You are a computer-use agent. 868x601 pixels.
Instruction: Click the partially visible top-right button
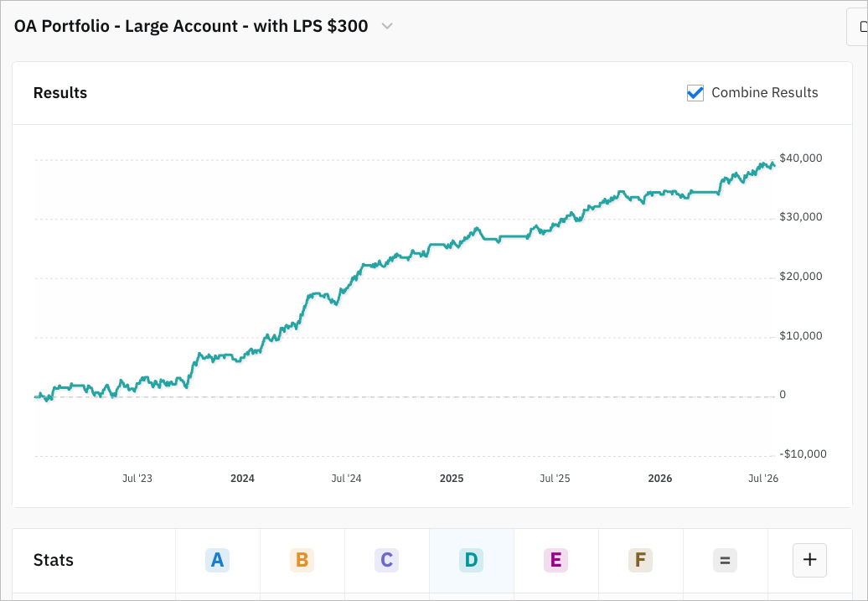coord(857,27)
